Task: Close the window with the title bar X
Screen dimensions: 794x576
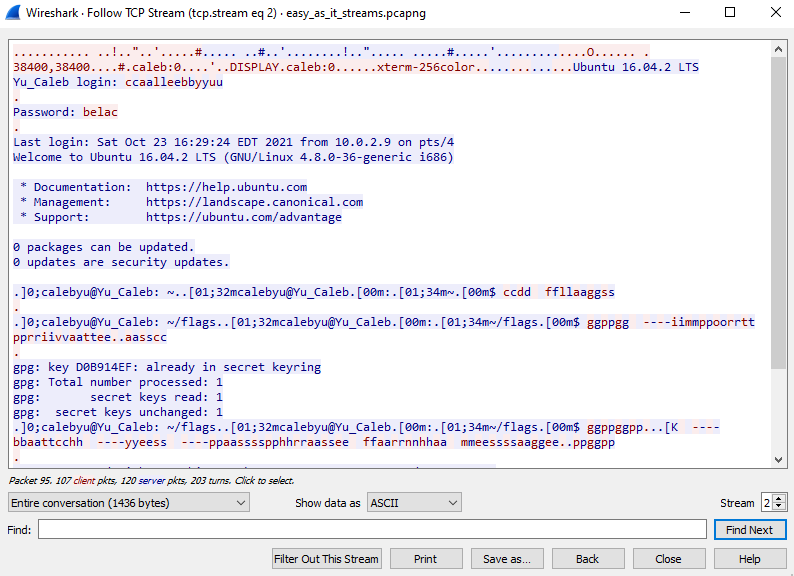Action: click(775, 12)
